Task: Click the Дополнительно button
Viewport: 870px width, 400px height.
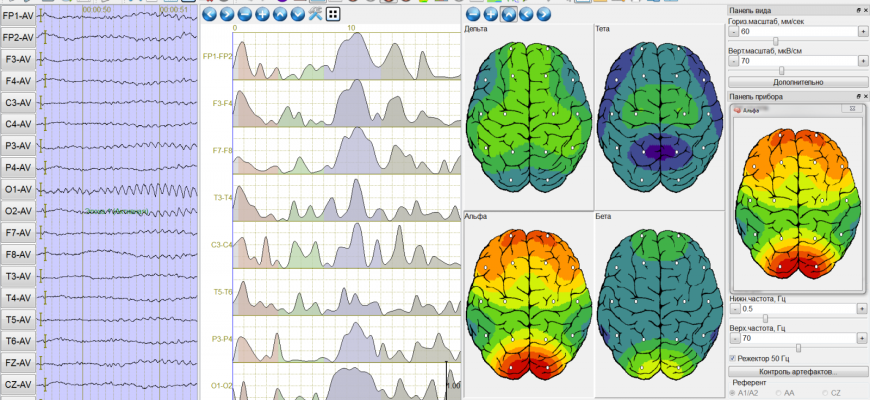Action: click(797, 81)
